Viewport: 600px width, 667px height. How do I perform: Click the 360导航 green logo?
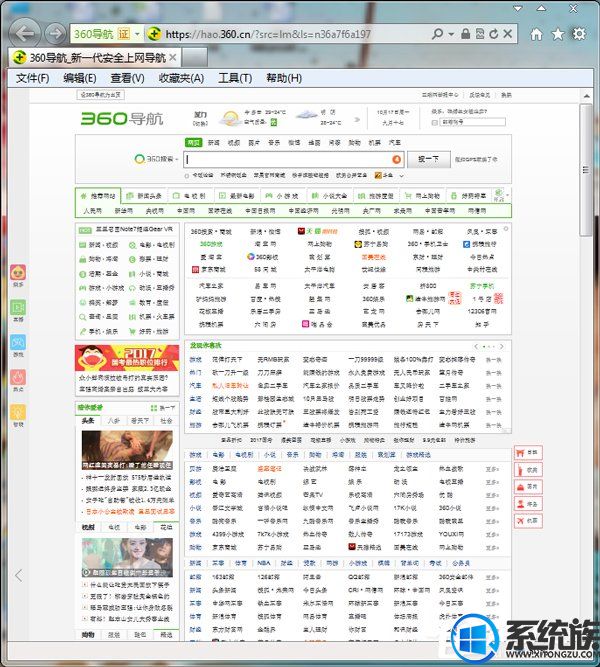(x=122, y=118)
